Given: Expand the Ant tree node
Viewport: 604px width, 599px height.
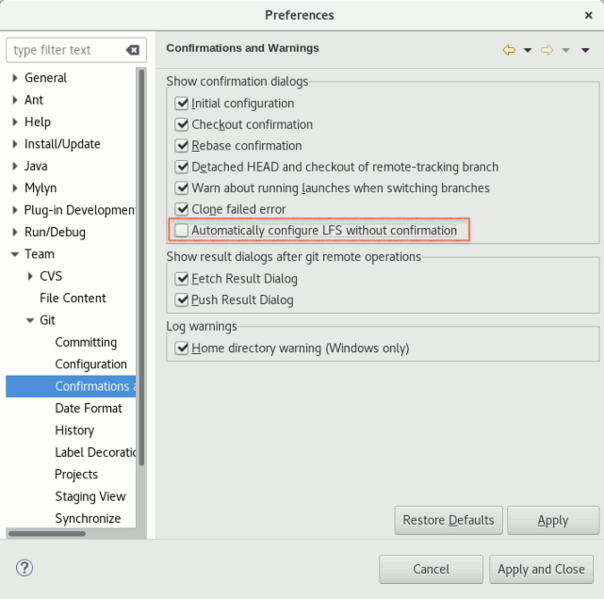Looking at the screenshot, I should [x=15, y=100].
